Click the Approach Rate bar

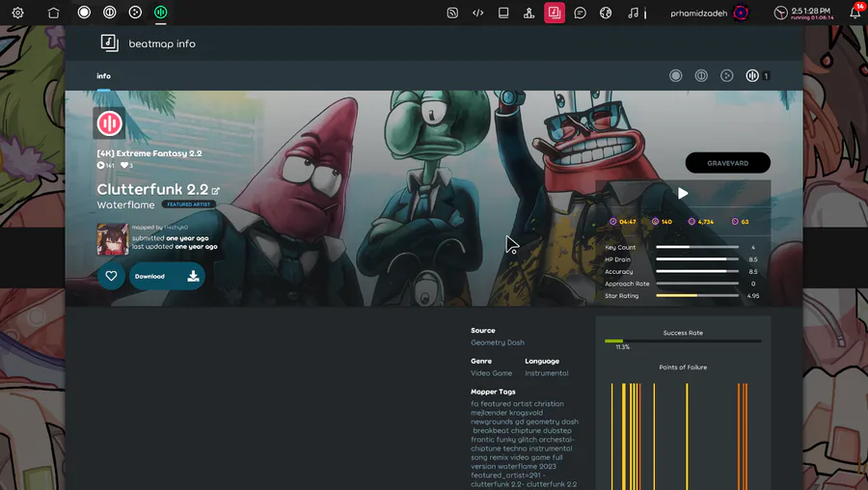tap(697, 284)
